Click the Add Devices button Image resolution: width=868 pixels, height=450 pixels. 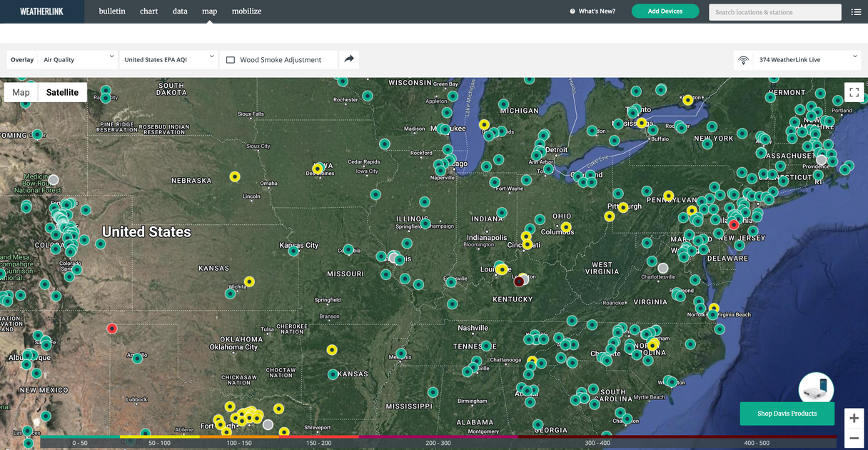665,11
